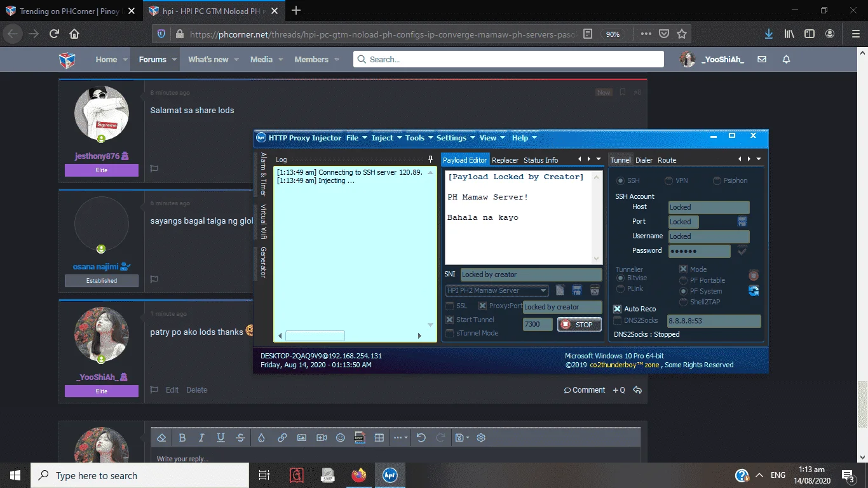The width and height of the screenshot is (868, 488).
Task: Click Comment on the last post
Action: pyautogui.click(x=585, y=390)
